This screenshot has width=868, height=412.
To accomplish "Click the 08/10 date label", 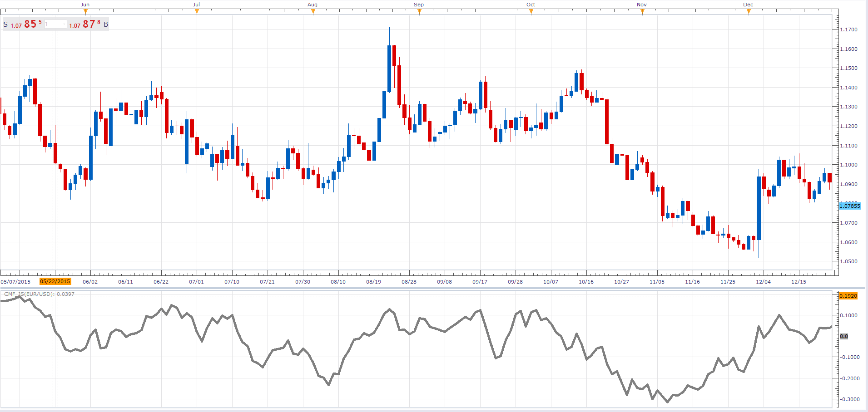I will (x=338, y=282).
